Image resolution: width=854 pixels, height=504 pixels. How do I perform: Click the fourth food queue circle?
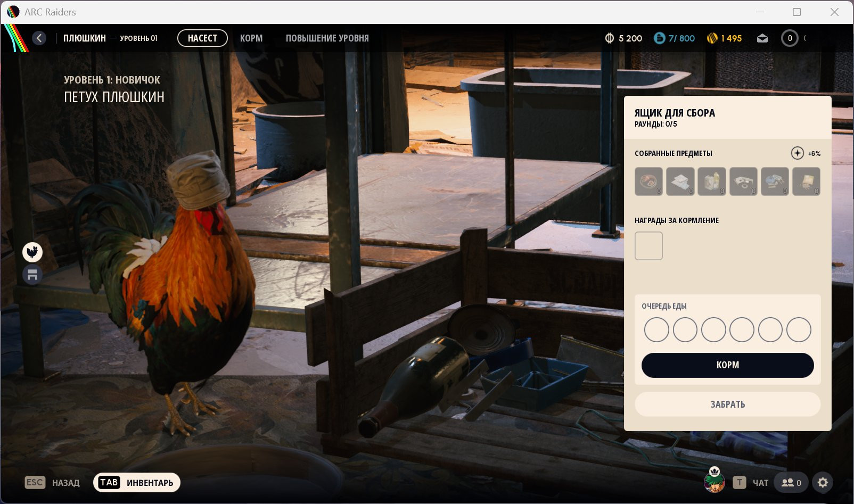click(x=742, y=329)
